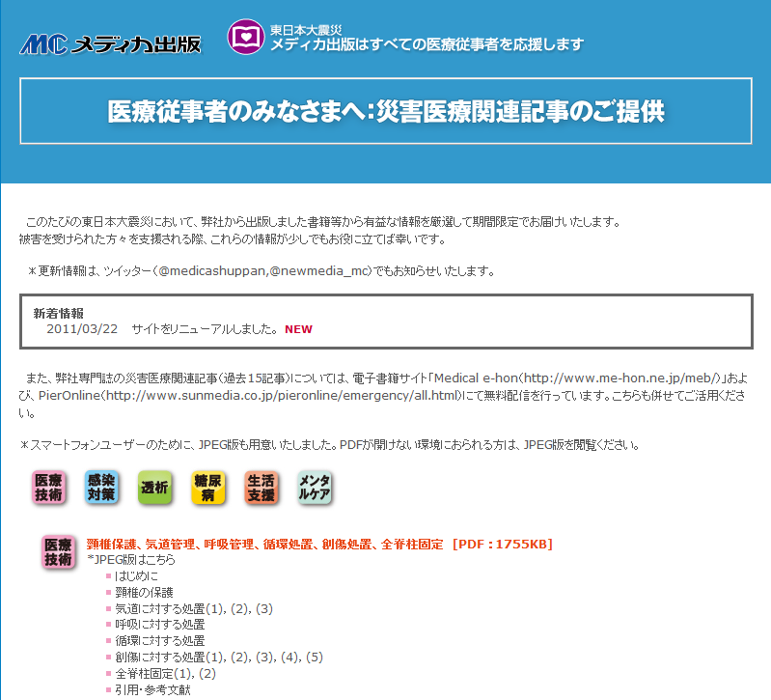Click the 災害医療関連記事のご提供 banner heading
771x700 pixels.
[385, 111]
